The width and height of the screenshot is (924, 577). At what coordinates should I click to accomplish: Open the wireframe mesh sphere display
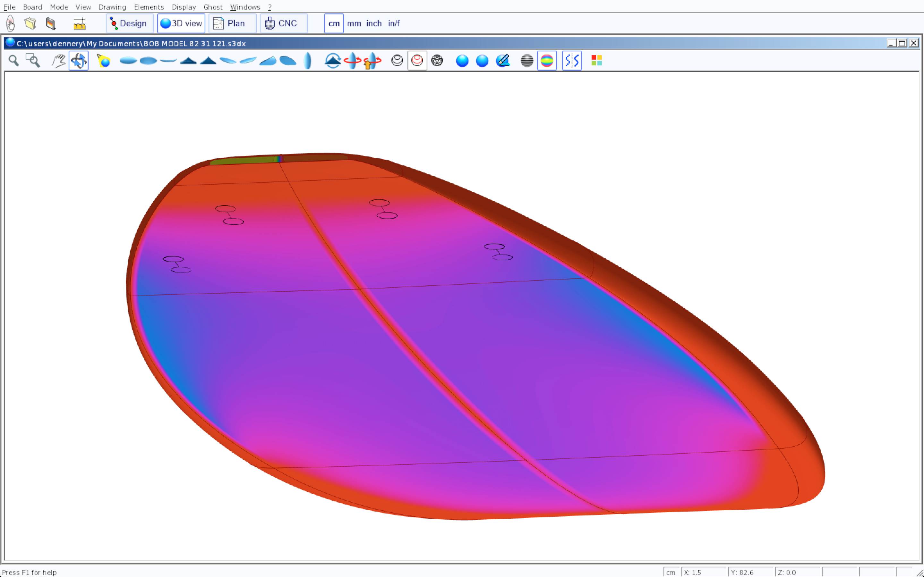click(437, 61)
